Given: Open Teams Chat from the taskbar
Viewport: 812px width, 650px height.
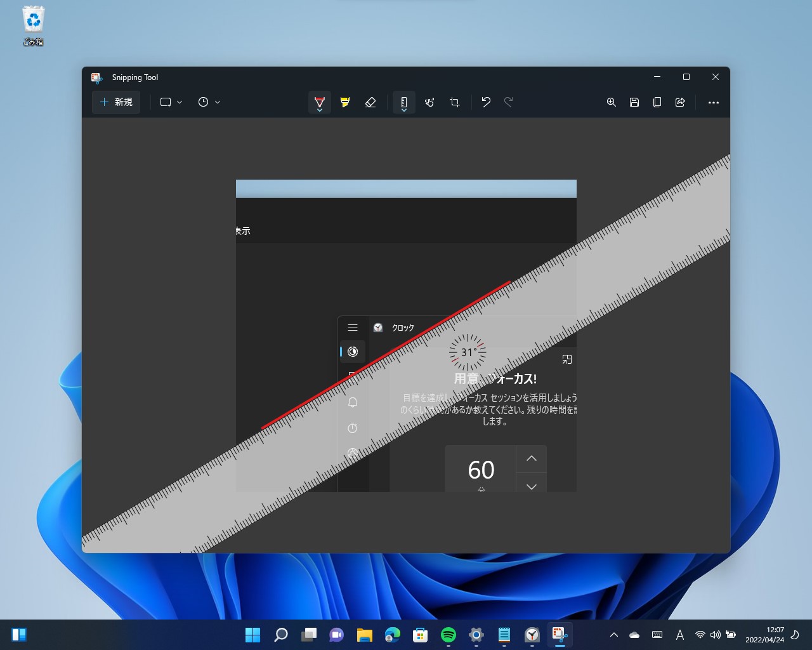Looking at the screenshot, I should coord(336,635).
